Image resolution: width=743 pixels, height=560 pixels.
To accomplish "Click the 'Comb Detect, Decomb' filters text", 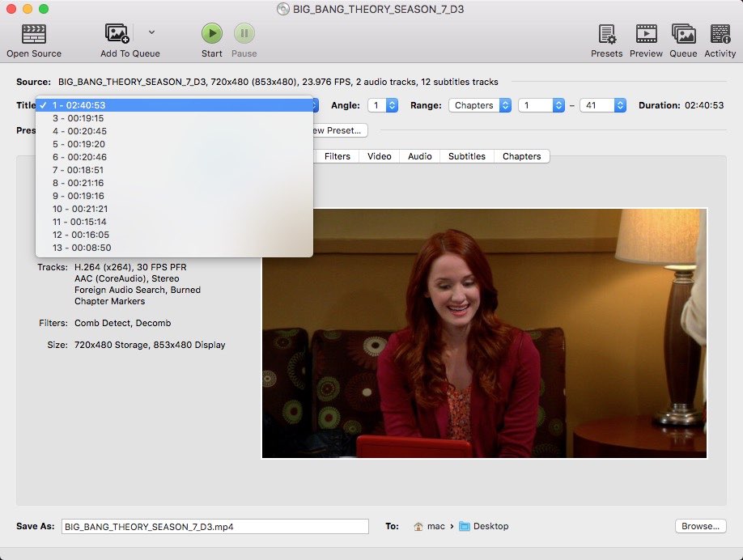I will (x=123, y=323).
